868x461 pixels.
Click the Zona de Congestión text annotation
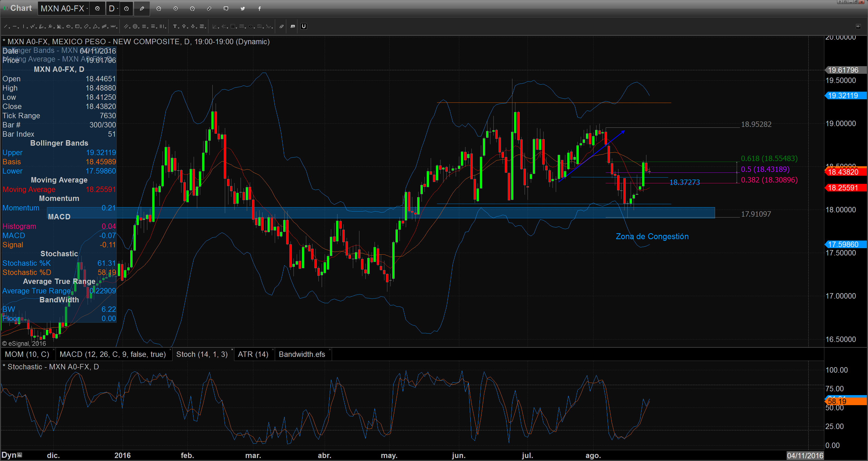click(x=652, y=236)
